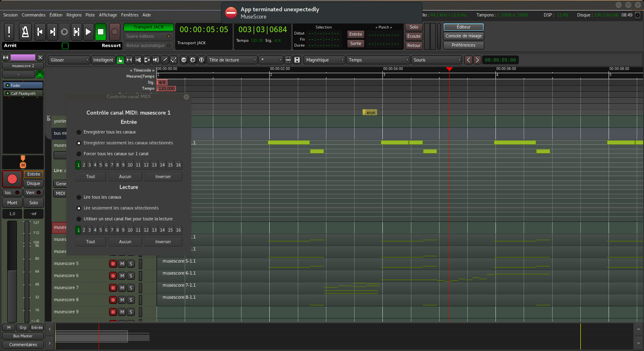The image size is (644, 351).
Task: Open the 'Glisser' edit mode dropdown
Action: coord(69,60)
